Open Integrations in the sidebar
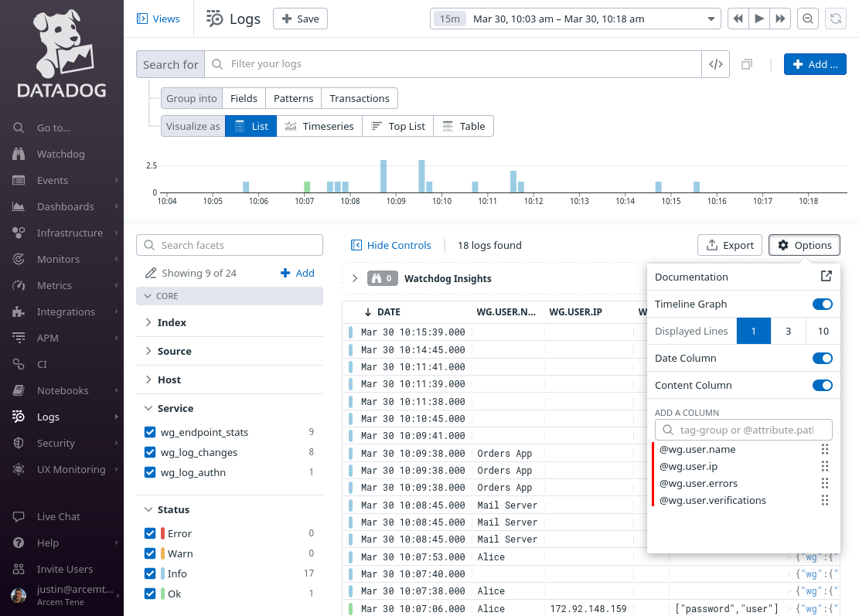The height and width of the screenshot is (616, 859). pos(66,311)
